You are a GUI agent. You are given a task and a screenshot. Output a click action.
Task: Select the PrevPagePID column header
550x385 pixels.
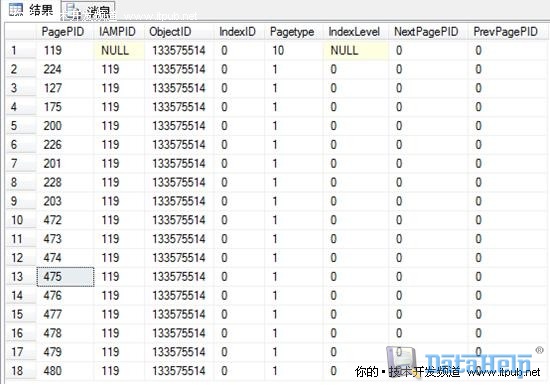coord(507,32)
